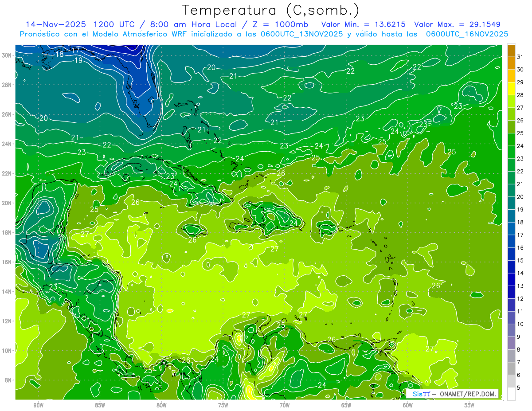Click the '31' value on the color scale
Image resolution: width=532 pixels, height=411 pixels.
[x=520, y=56]
